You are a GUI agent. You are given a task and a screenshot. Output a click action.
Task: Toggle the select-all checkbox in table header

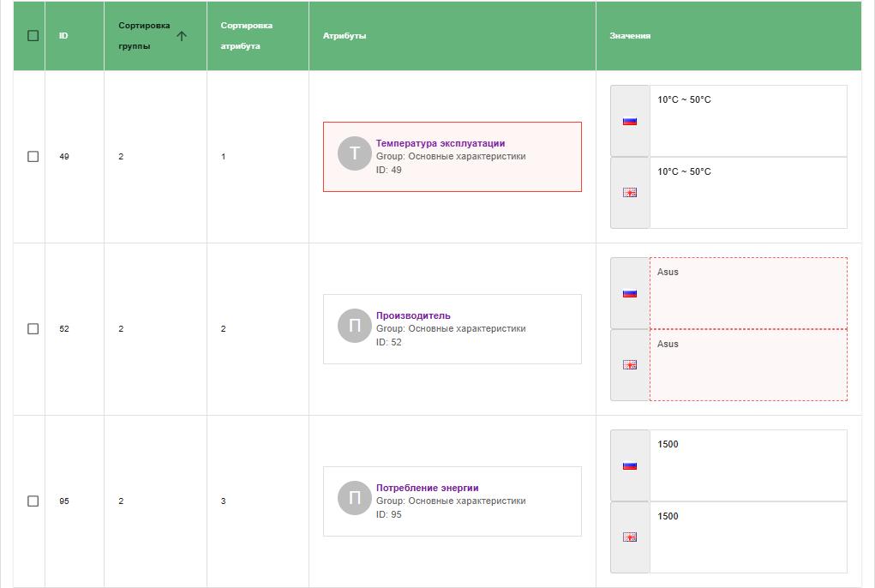tap(33, 36)
